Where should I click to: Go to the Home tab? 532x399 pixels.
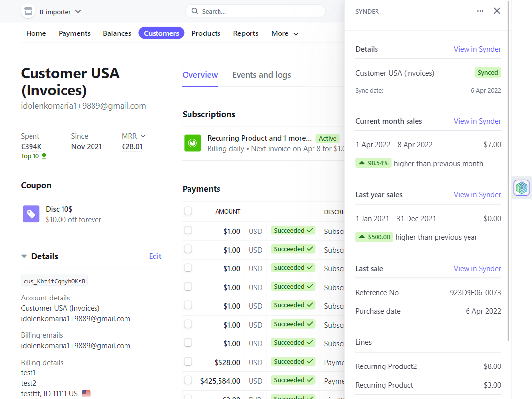point(36,33)
